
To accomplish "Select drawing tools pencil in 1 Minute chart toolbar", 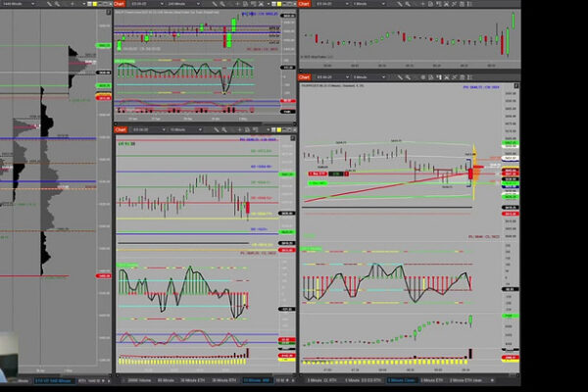I will [400, 4].
